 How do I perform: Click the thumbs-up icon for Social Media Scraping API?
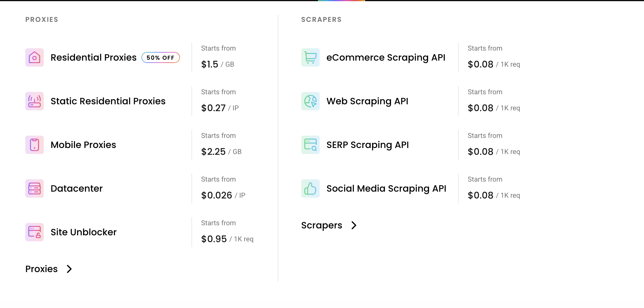(310, 188)
